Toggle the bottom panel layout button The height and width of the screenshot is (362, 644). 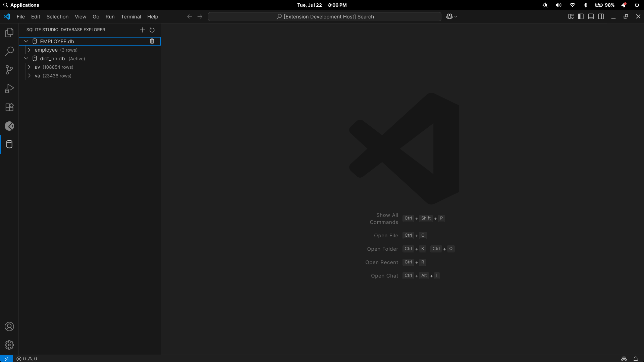point(591,16)
